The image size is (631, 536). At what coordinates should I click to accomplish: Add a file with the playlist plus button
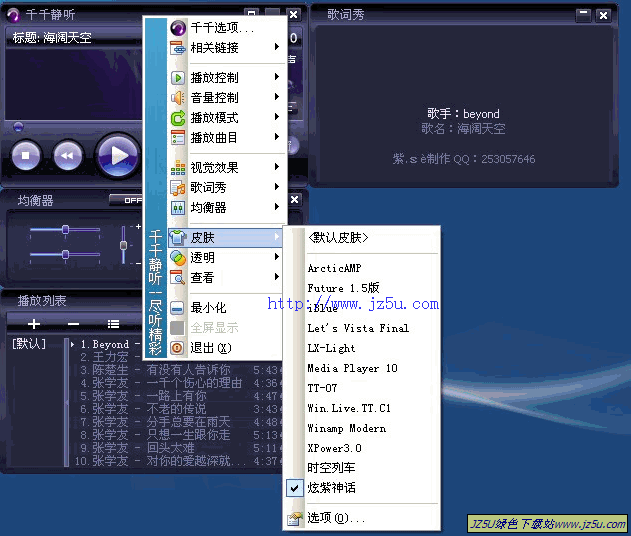pyautogui.click(x=34, y=324)
